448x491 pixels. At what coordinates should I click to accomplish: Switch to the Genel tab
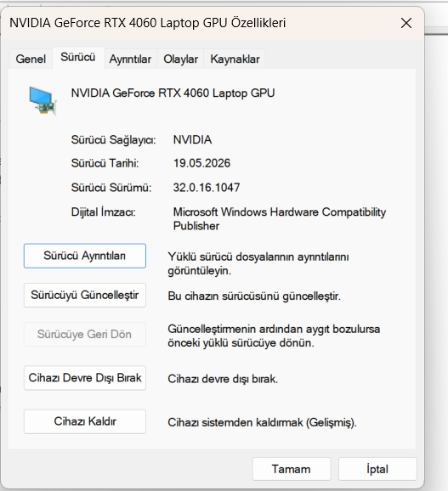pyautogui.click(x=31, y=59)
